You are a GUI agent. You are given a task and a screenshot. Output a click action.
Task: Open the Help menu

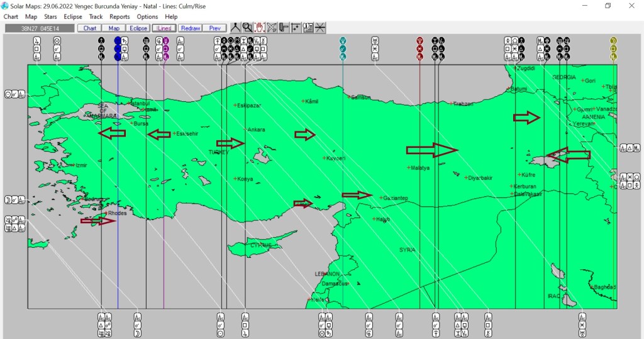171,17
